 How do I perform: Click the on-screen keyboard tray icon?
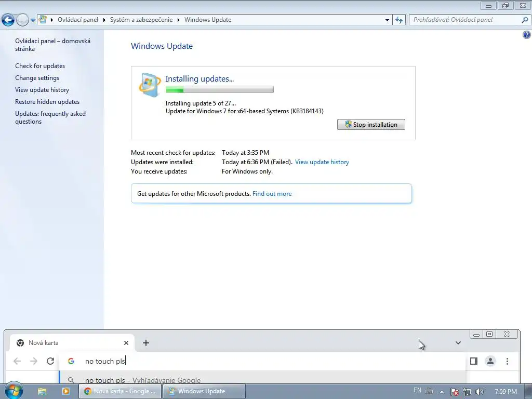[429, 391]
